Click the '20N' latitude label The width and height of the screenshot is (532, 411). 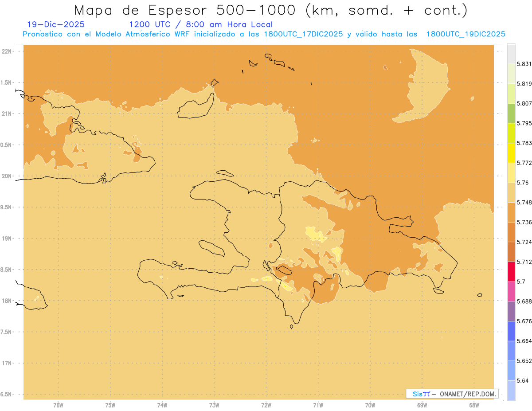tap(7, 176)
